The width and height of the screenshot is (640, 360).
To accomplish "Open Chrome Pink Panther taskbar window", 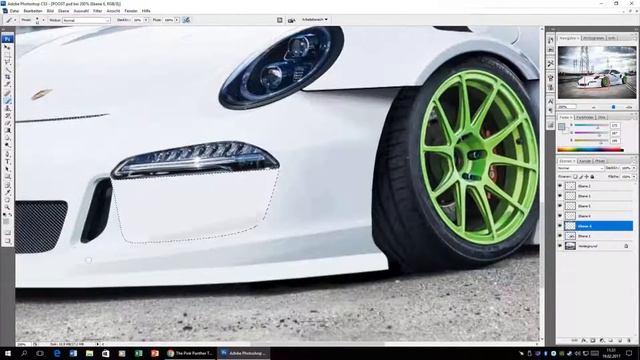I will [x=190, y=353].
